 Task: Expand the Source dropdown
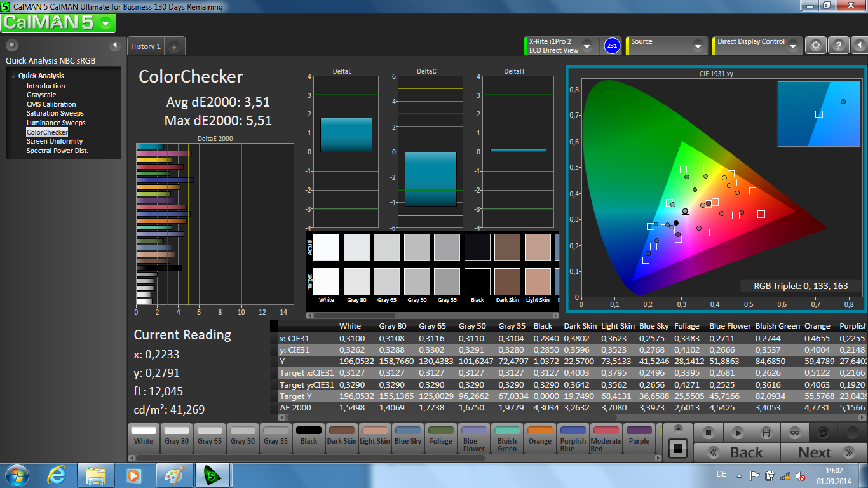coord(697,46)
